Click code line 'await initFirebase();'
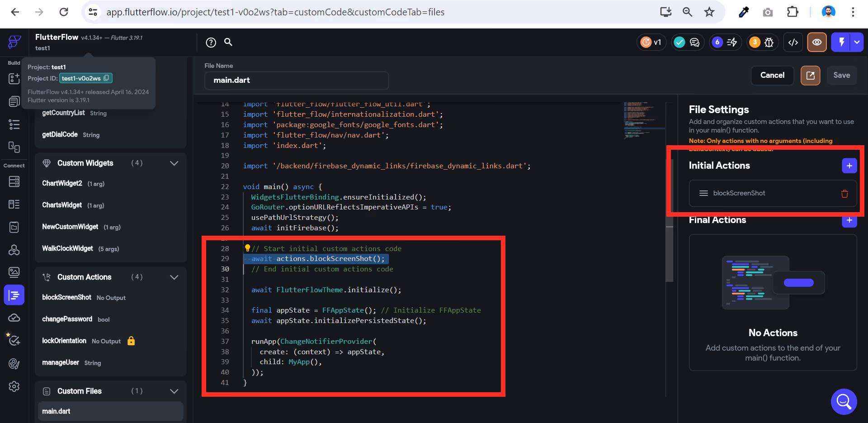Screen dimensions: 868x423 (295, 228)
